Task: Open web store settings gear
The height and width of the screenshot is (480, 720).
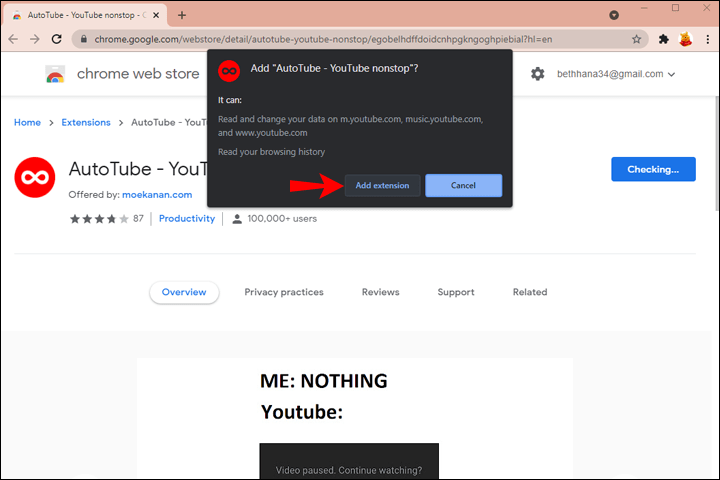Action: [x=538, y=74]
